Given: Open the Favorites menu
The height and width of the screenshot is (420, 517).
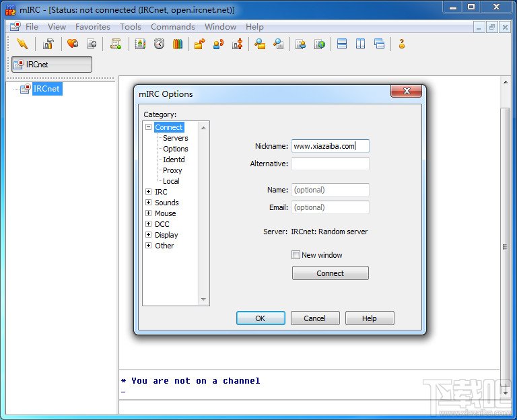Looking at the screenshot, I should pyautogui.click(x=93, y=27).
